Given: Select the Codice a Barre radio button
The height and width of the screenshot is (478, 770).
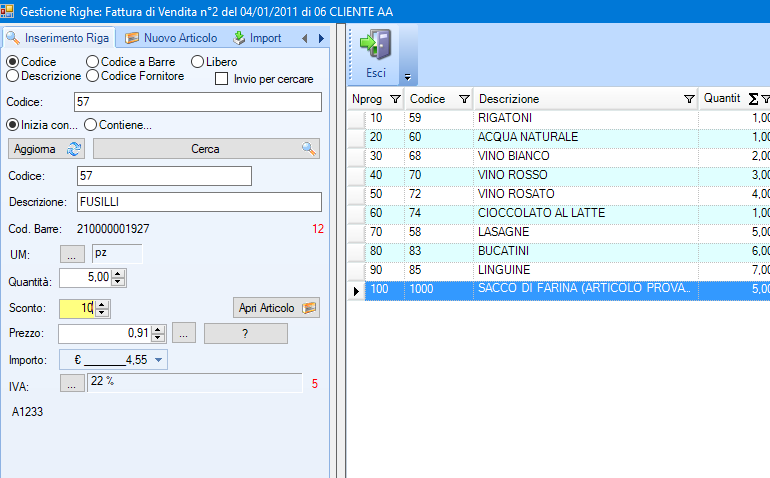Looking at the screenshot, I should pyautogui.click(x=93, y=62).
